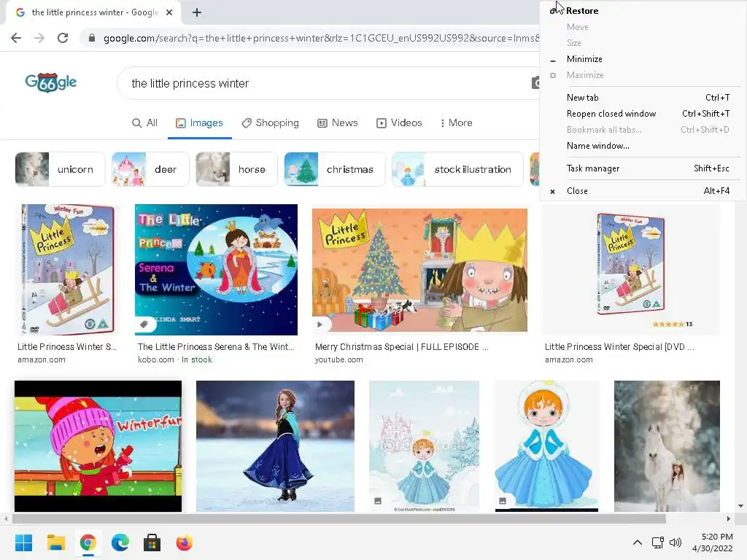Open File Explorer from the taskbar
Screen dimensions: 747x560
click(55, 542)
